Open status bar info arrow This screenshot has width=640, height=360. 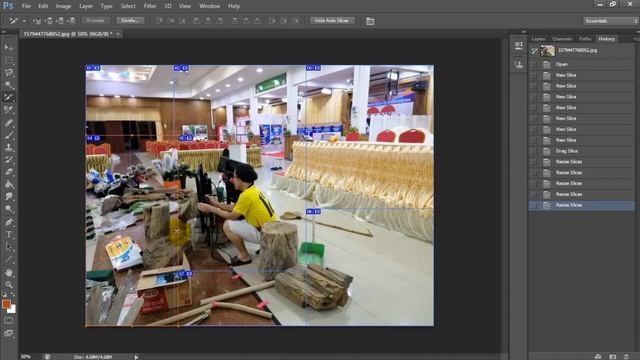pyautogui.click(x=136, y=357)
